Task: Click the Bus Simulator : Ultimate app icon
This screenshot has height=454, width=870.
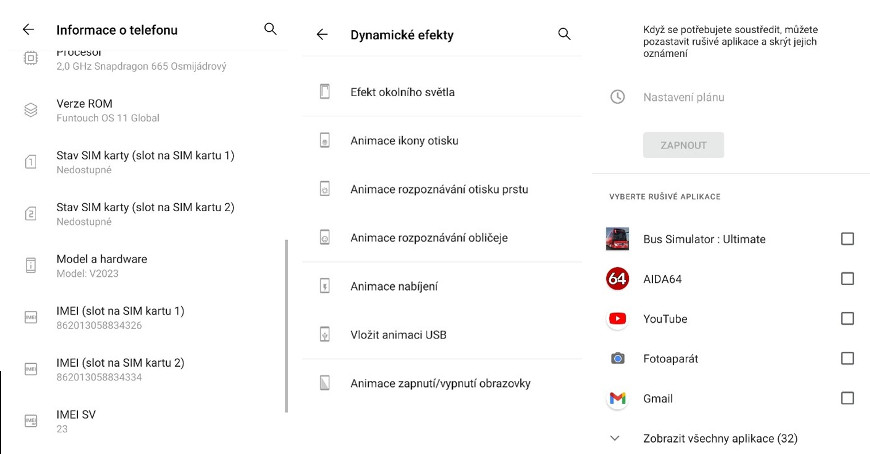Action: coord(617,239)
